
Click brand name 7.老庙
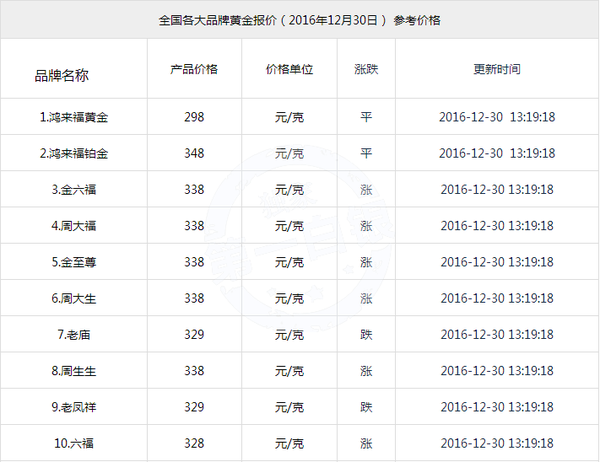pos(74,334)
